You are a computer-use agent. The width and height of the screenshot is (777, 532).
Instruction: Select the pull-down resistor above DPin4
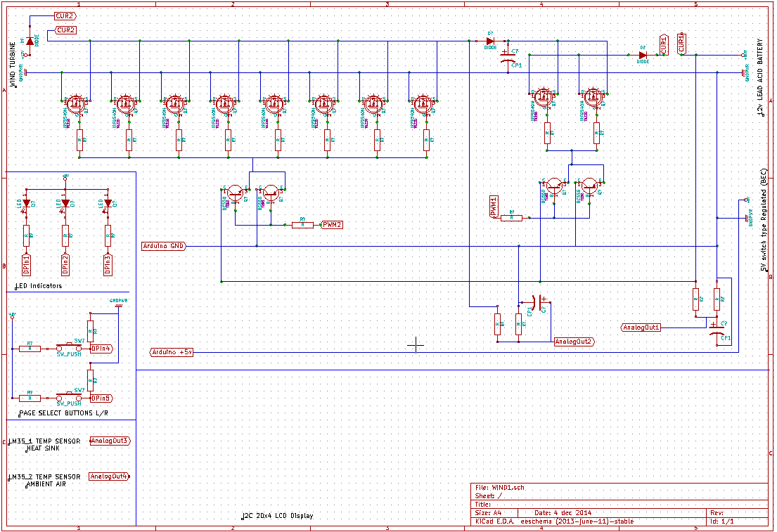click(90, 331)
